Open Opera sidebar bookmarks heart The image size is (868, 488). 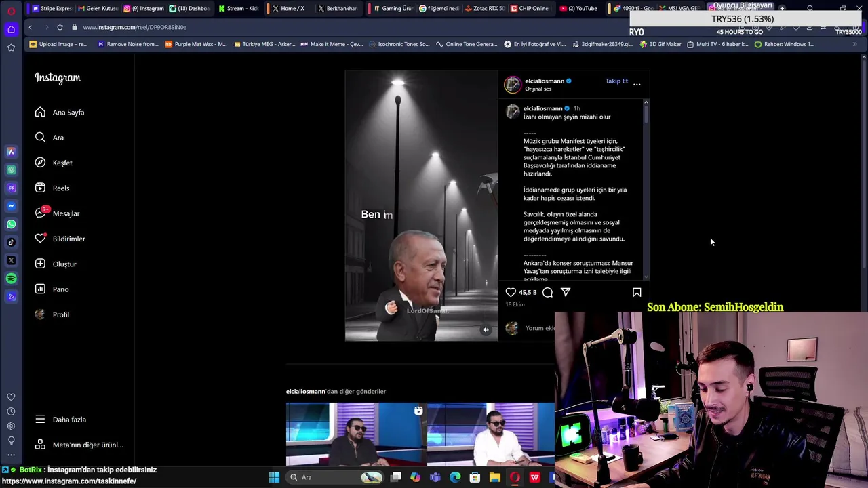click(11, 397)
